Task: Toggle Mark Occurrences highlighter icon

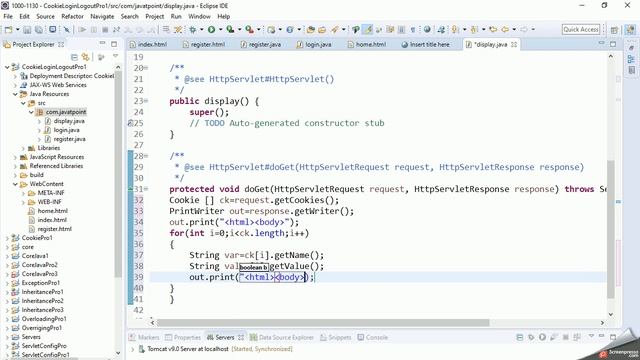Action: (368, 29)
